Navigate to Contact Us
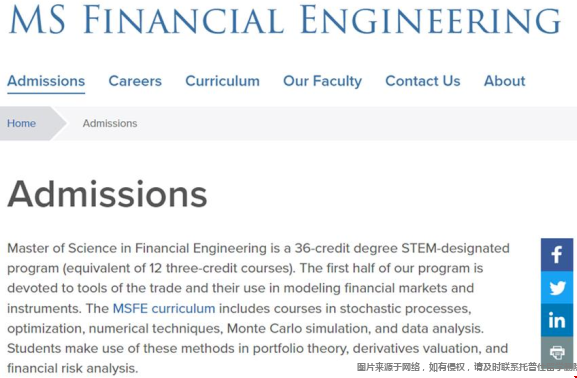Image resolution: width=577 pixels, height=378 pixels. pos(422,81)
